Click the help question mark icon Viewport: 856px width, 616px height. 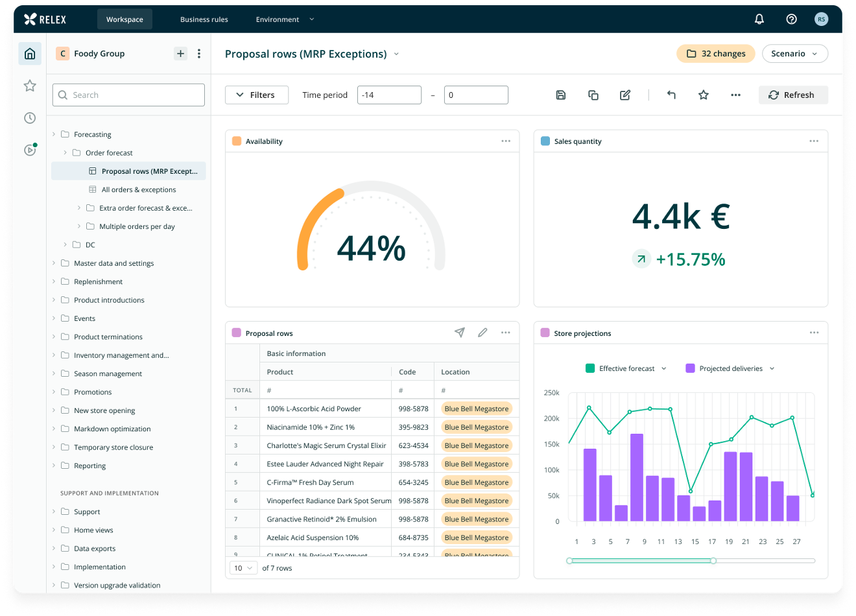pos(791,19)
